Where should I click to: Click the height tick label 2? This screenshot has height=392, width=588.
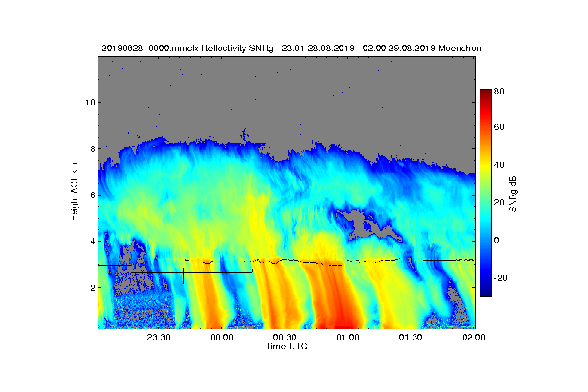pyautogui.click(x=92, y=288)
